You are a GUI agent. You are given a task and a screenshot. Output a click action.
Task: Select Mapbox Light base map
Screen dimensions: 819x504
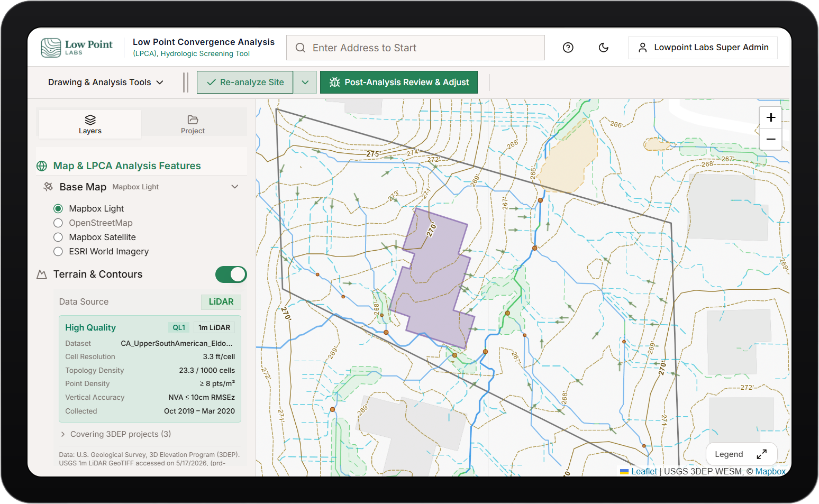(x=58, y=209)
